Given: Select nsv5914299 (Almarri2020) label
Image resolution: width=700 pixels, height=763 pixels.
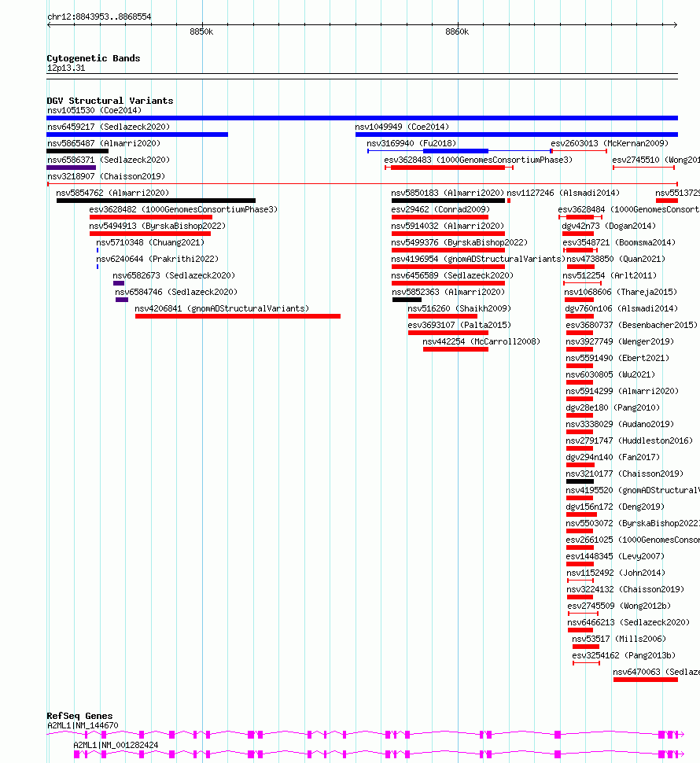Looking at the screenshot, I should (622, 392).
